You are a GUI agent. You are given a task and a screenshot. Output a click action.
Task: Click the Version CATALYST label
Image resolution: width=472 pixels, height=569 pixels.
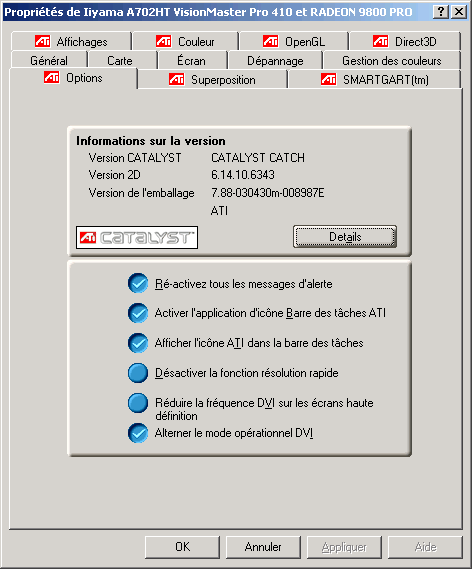pyautogui.click(x=135, y=158)
